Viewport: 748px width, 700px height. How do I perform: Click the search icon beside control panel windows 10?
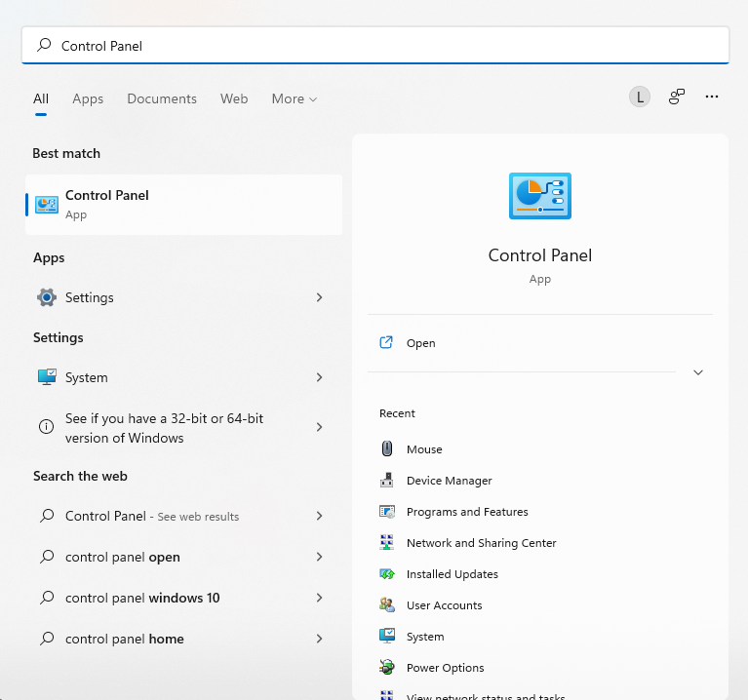[47, 598]
